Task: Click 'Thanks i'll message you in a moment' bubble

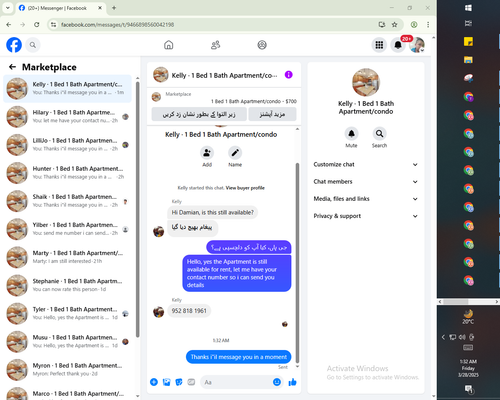Action: point(238,357)
